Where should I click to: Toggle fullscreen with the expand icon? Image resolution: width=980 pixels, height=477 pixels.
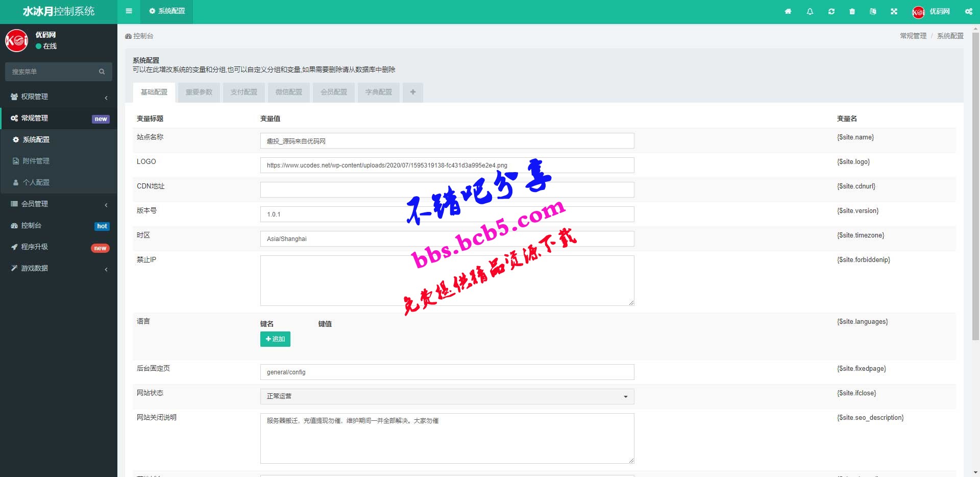894,11
